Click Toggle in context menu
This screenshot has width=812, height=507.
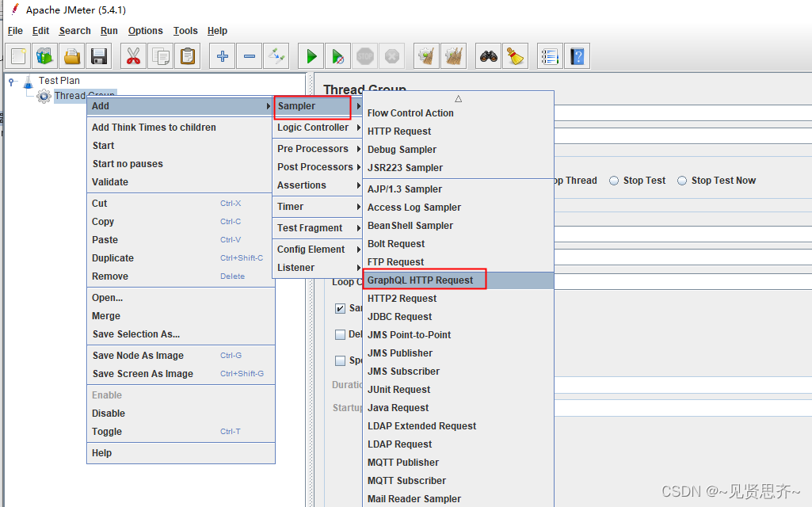click(181, 432)
